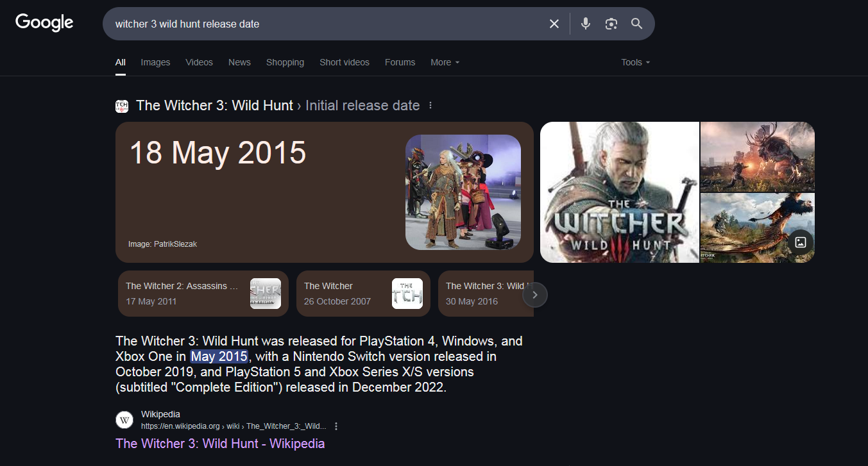
Task: Open Google Lens image search icon
Action: [611, 24]
